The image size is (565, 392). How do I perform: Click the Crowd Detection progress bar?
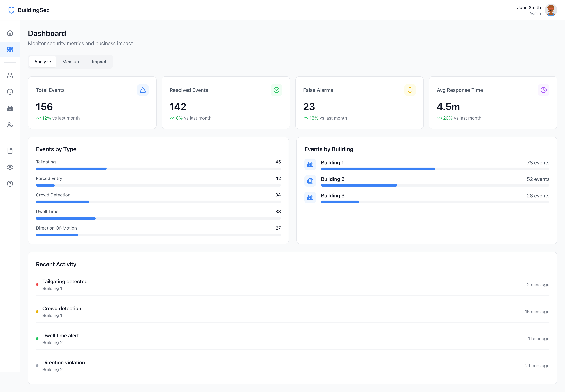158,202
